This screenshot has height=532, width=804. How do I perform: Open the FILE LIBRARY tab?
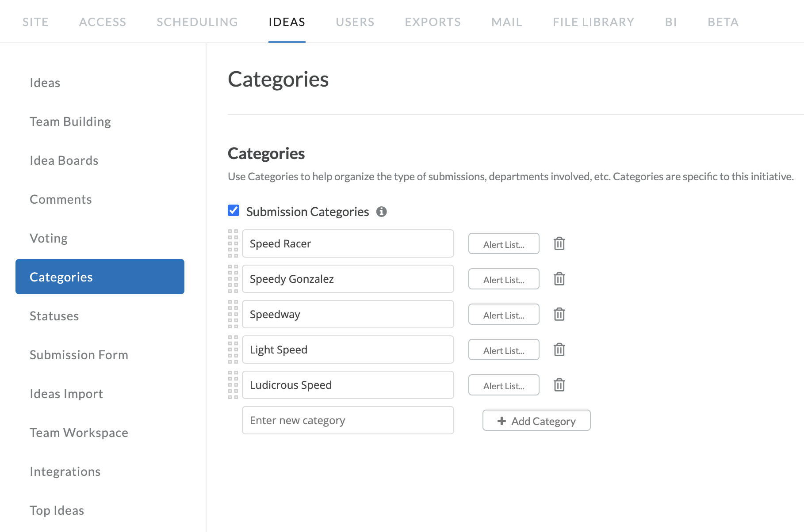click(593, 22)
